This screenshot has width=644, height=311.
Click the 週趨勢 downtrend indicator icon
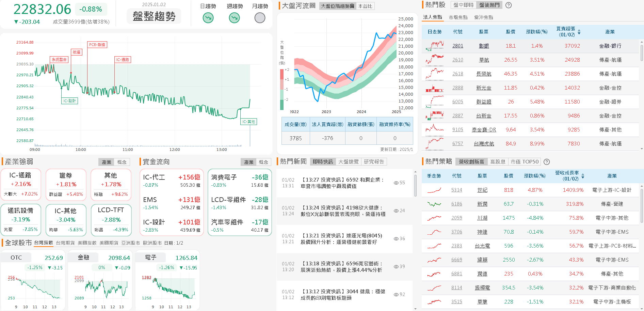[234, 18]
